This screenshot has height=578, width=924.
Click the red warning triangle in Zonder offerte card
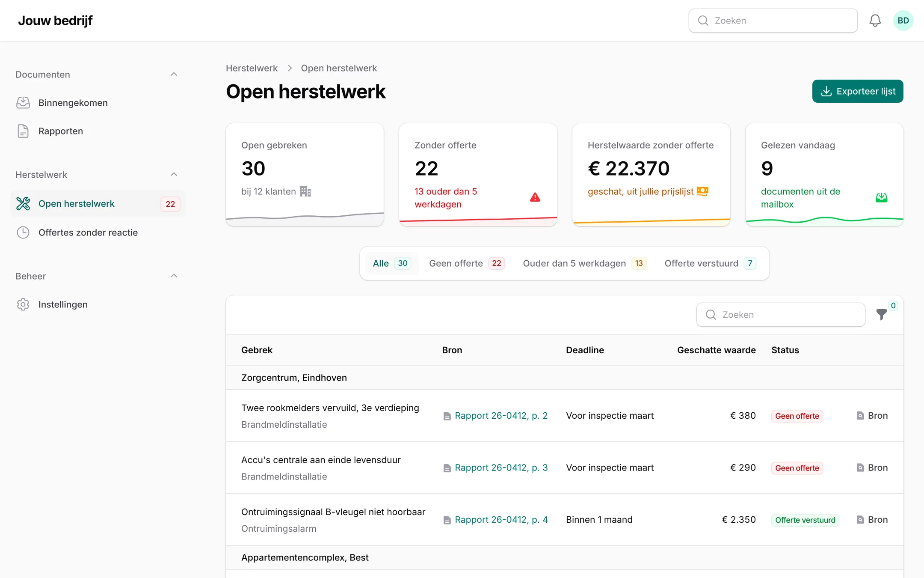tap(535, 197)
